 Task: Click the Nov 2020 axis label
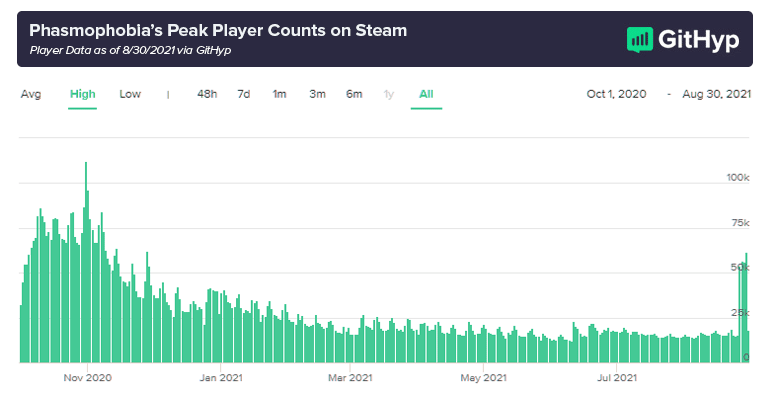[87, 378]
